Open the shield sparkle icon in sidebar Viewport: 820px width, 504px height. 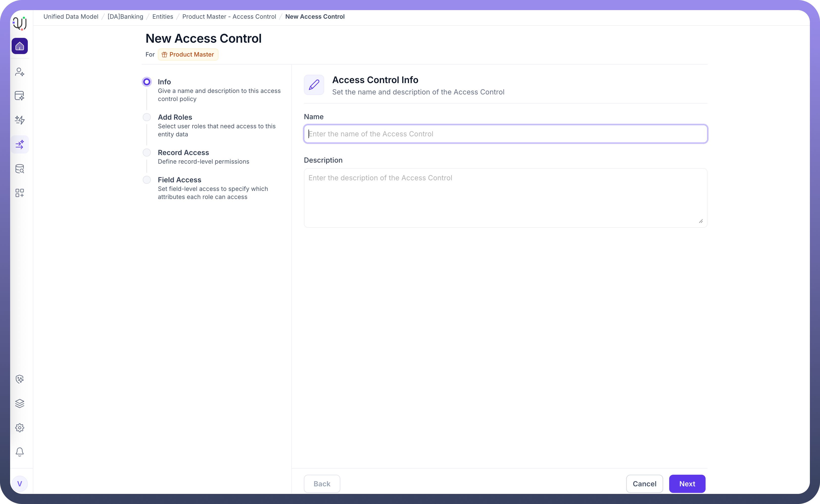point(20,379)
